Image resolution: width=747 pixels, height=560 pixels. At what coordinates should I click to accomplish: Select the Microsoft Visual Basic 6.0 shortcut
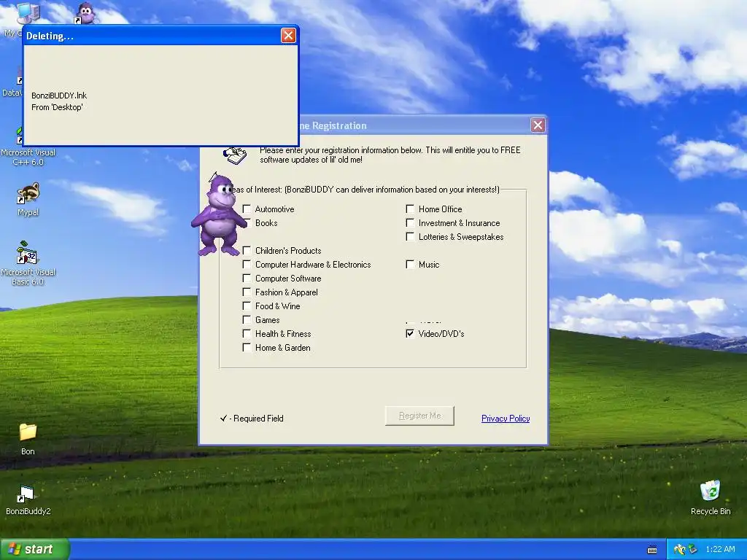coord(28,262)
